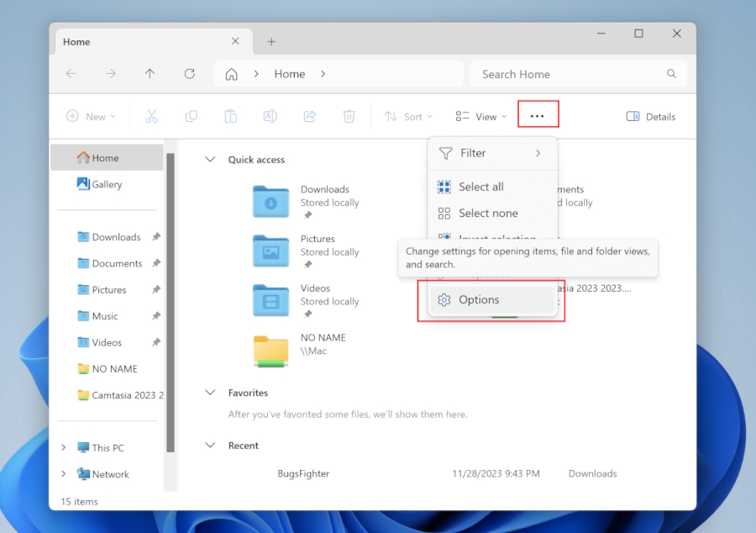Open Gallery in the navigation pane
Screen dimensions: 756x533
107,184
